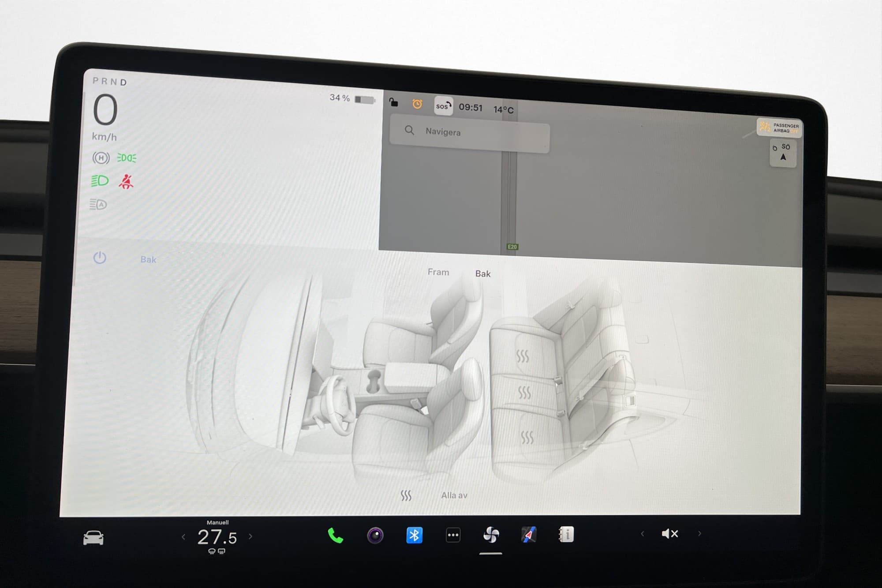The height and width of the screenshot is (588, 882).
Task: Decrease temperature with left chevron
Action: [184, 537]
